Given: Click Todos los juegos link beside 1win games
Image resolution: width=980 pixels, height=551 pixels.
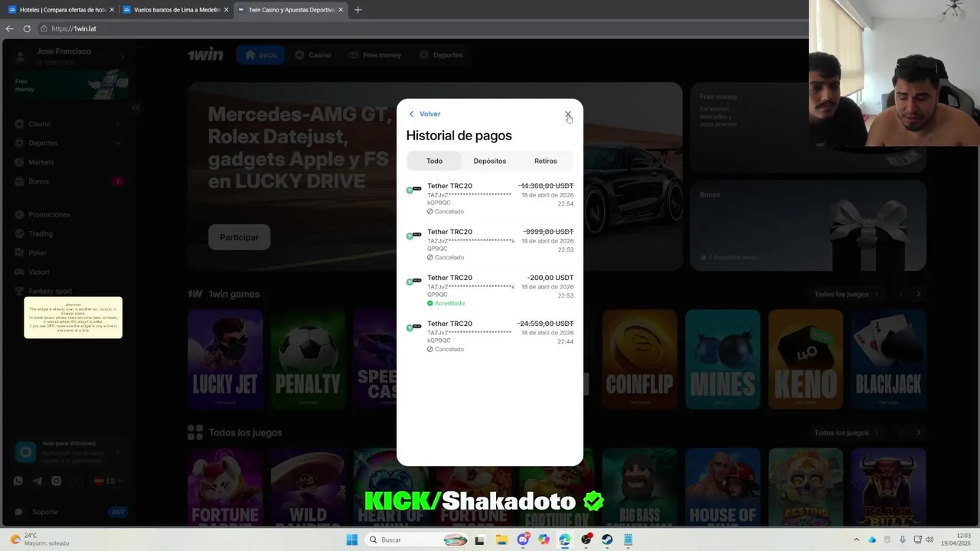Looking at the screenshot, I should click(846, 294).
